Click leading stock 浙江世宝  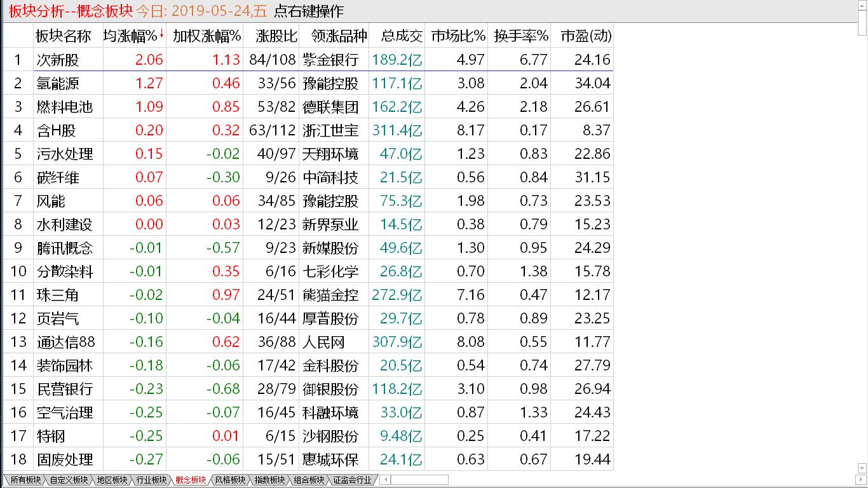[330, 130]
